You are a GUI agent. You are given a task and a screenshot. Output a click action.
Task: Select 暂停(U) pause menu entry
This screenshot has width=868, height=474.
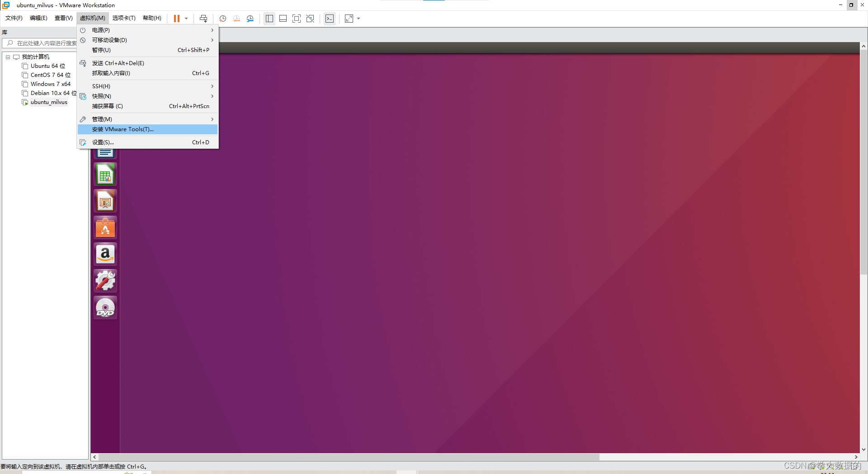click(148, 50)
